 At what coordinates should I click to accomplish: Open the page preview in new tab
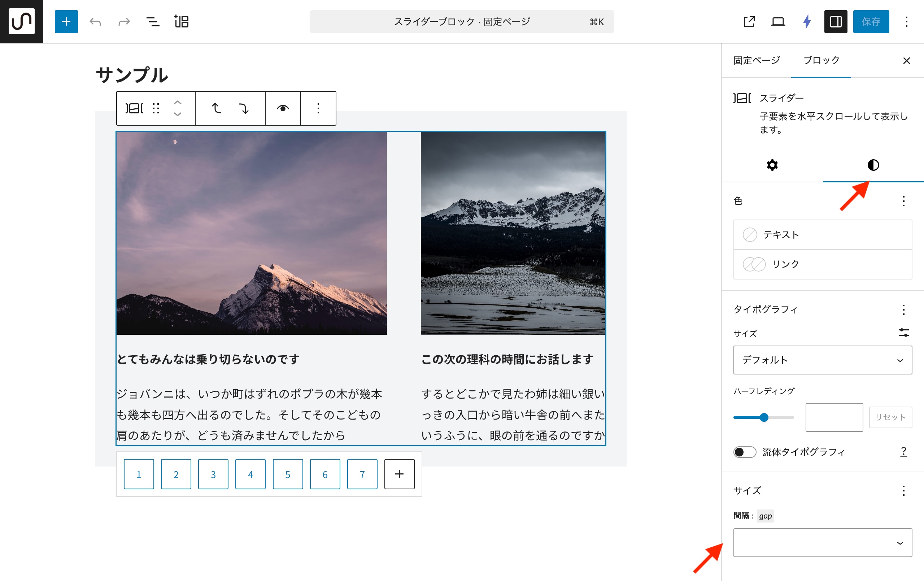(749, 22)
